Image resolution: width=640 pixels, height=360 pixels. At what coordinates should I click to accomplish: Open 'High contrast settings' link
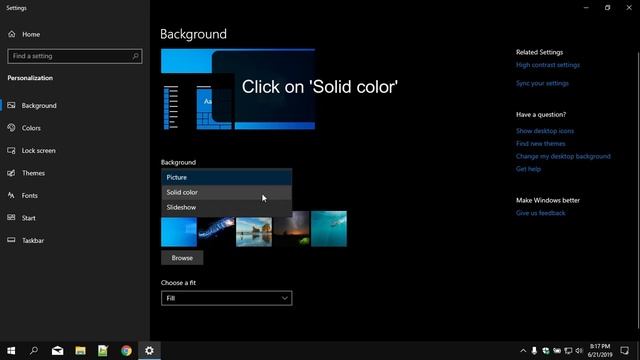[x=548, y=65]
